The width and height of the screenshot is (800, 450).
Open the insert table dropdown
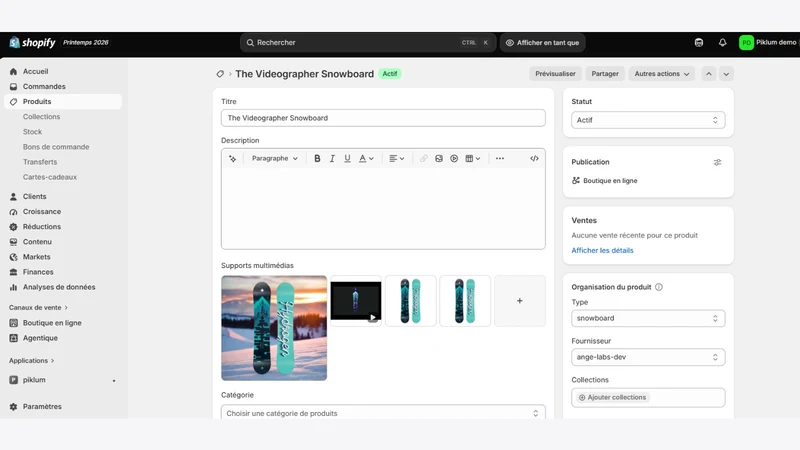(x=472, y=159)
